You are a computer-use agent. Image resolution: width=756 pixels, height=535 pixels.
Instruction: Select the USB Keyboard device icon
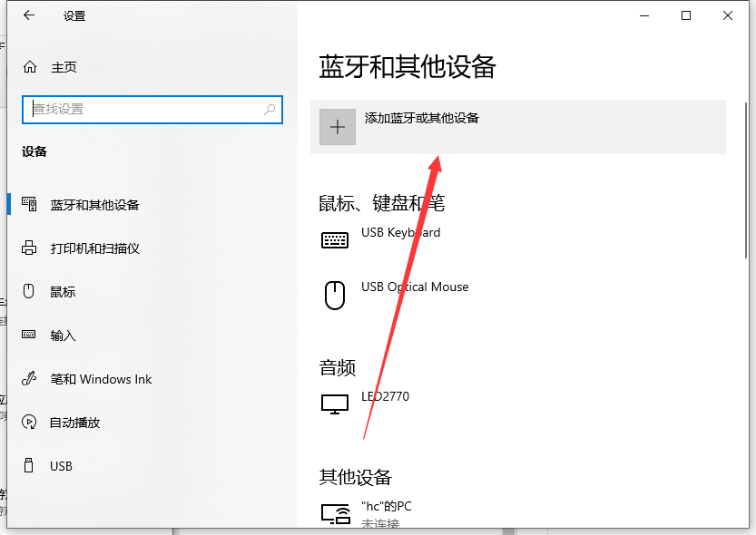335,240
